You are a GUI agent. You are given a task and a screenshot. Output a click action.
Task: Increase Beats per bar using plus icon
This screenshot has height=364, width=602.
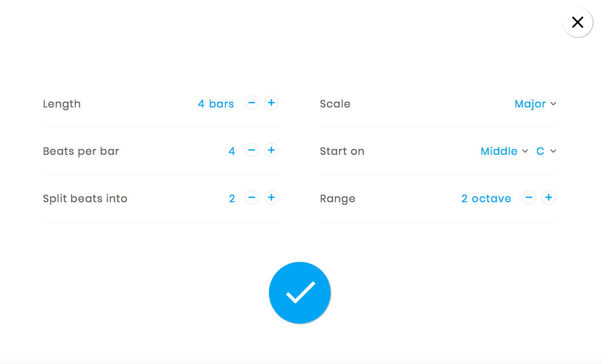pyautogui.click(x=271, y=150)
